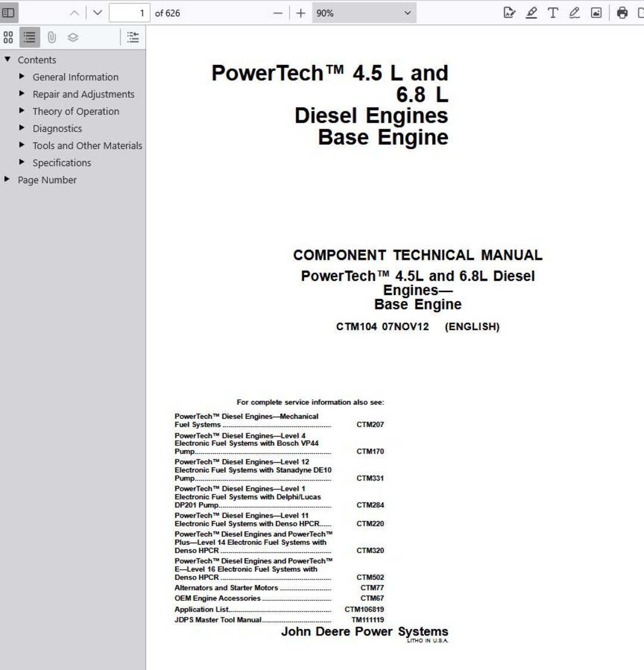
Task: Click 'Alternators and Starter Motors' line
Action: (226, 588)
